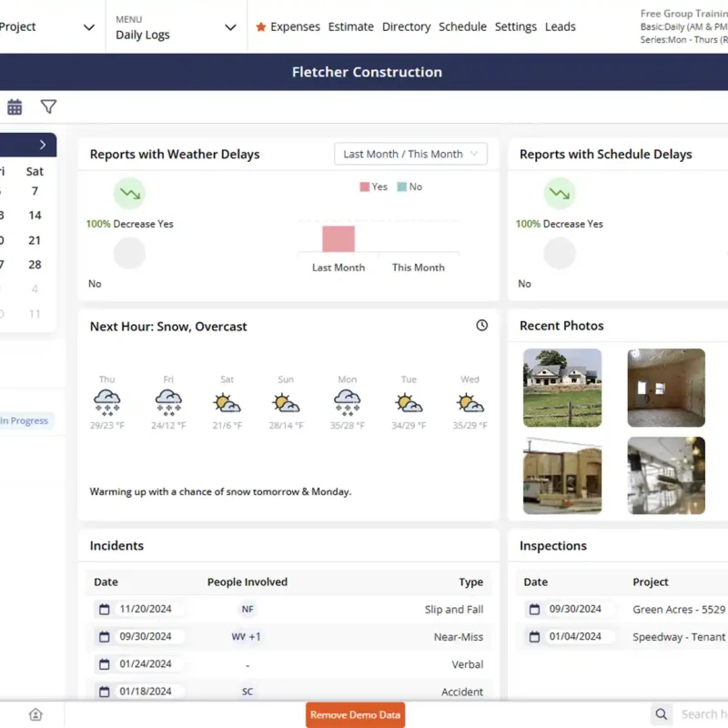Click the Accident incident type

click(462, 692)
